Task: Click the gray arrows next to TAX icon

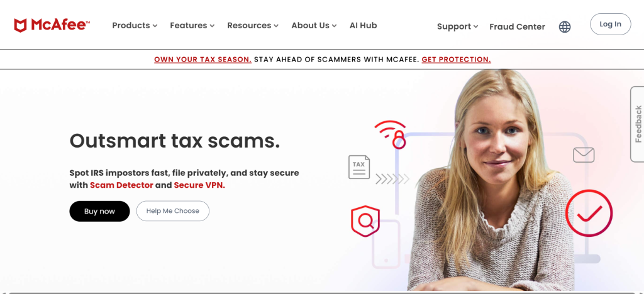Action: tap(392, 179)
